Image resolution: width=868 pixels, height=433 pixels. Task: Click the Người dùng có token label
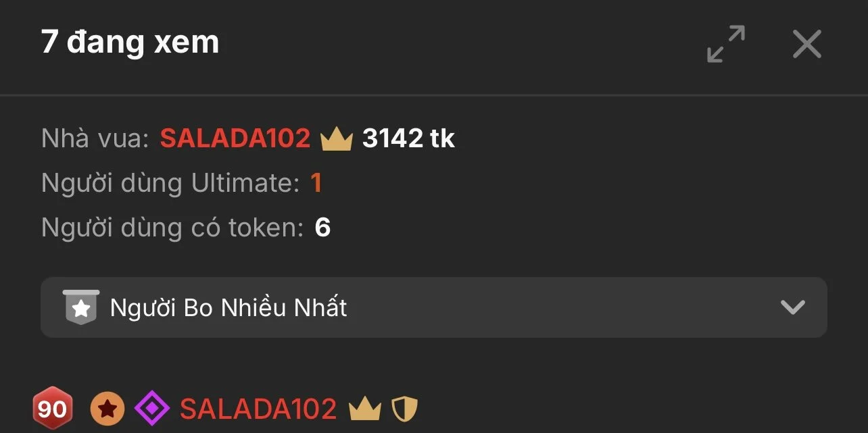click(x=172, y=228)
